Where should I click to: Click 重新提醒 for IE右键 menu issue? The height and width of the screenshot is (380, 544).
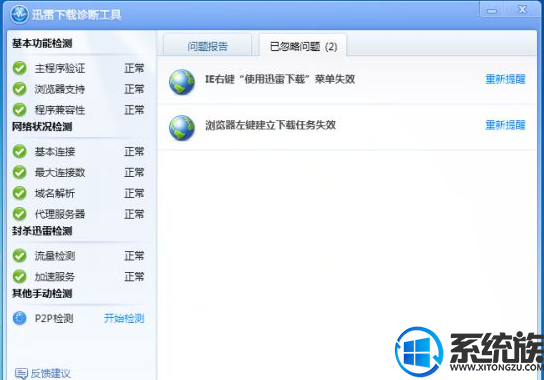(505, 79)
